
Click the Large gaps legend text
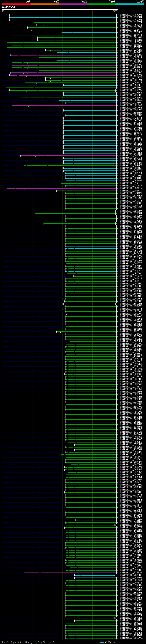point(28,642)
